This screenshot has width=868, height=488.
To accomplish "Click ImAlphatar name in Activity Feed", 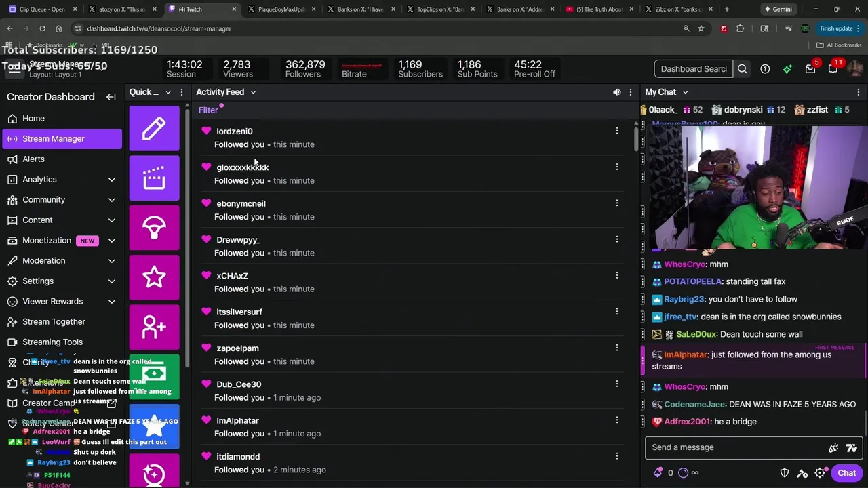I will (237, 421).
